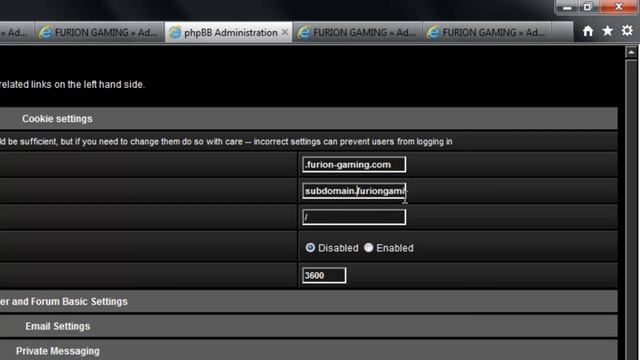Viewport: 640px width, 360px height.
Task: Select the Enabled radio button
Action: coord(369,248)
